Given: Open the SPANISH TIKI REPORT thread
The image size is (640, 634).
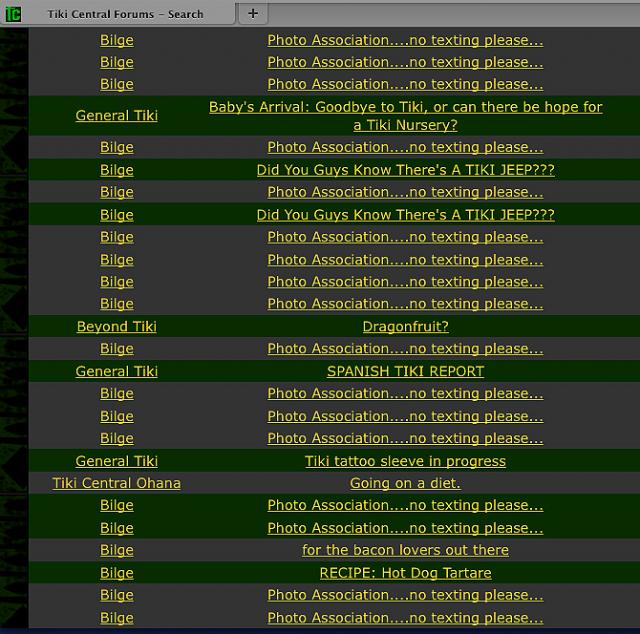Looking at the screenshot, I should pos(405,372).
